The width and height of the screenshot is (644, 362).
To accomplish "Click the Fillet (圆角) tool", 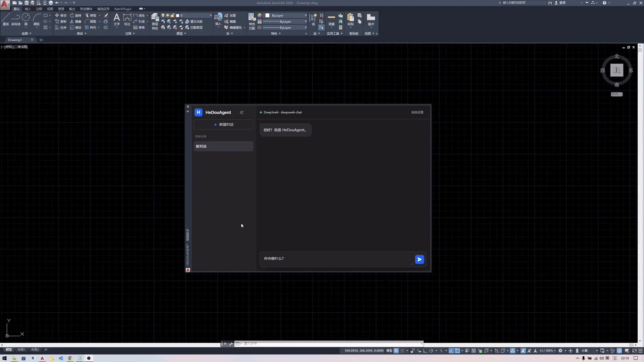I will [x=91, y=21].
